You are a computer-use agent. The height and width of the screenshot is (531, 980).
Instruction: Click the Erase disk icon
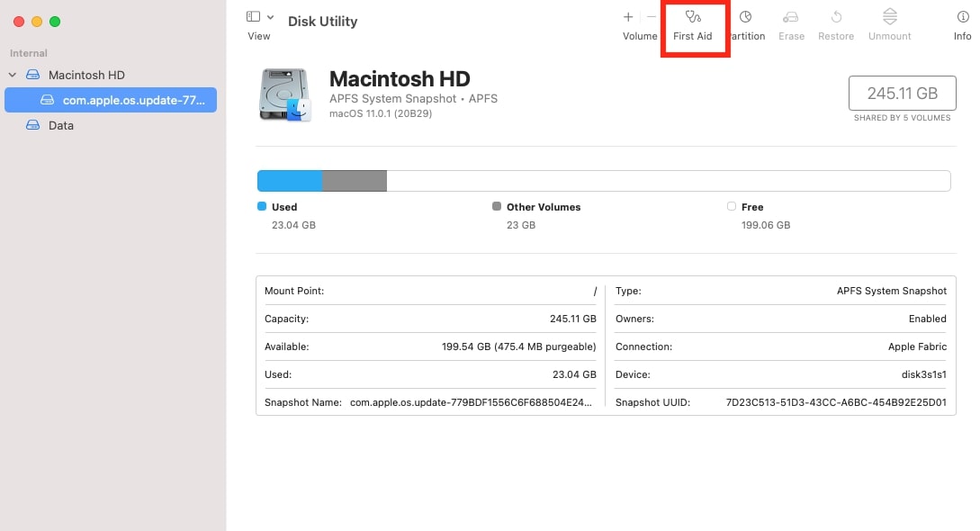click(791, 17)
